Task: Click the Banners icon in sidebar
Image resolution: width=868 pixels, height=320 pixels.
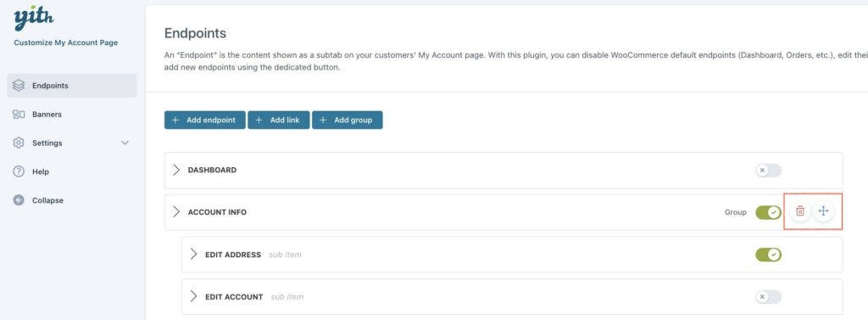Action: coord(19,115)
